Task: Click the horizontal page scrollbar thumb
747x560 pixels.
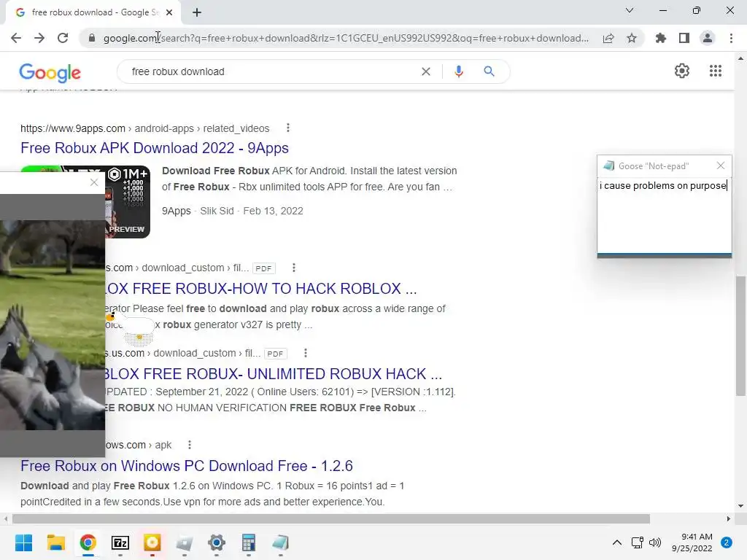Action: (x=331, y=518)
